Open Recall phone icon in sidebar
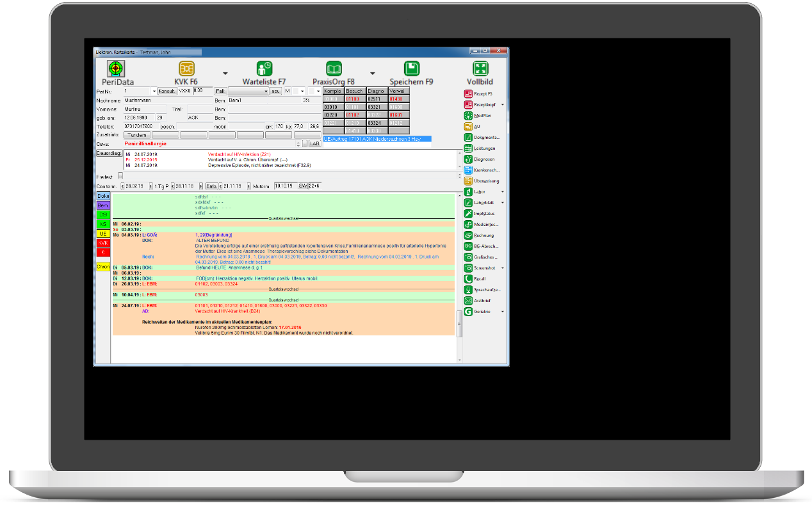Screen dimensions: 812x512 [468, 278]
